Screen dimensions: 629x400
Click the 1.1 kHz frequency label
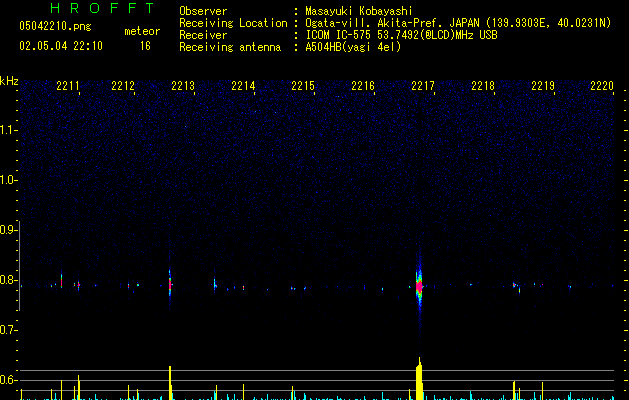[x=8, y=130]
